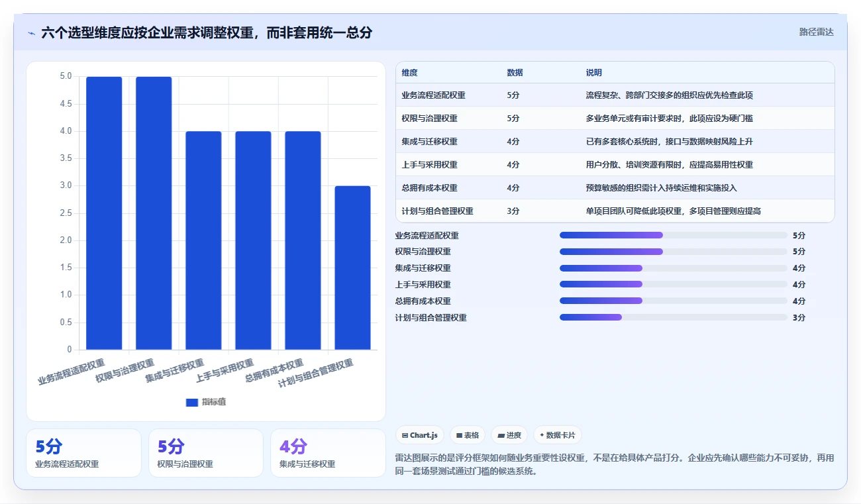The image size is (861, 504).
Task: Click the lightning icon beside the title
Action: (x=31, y=33)
